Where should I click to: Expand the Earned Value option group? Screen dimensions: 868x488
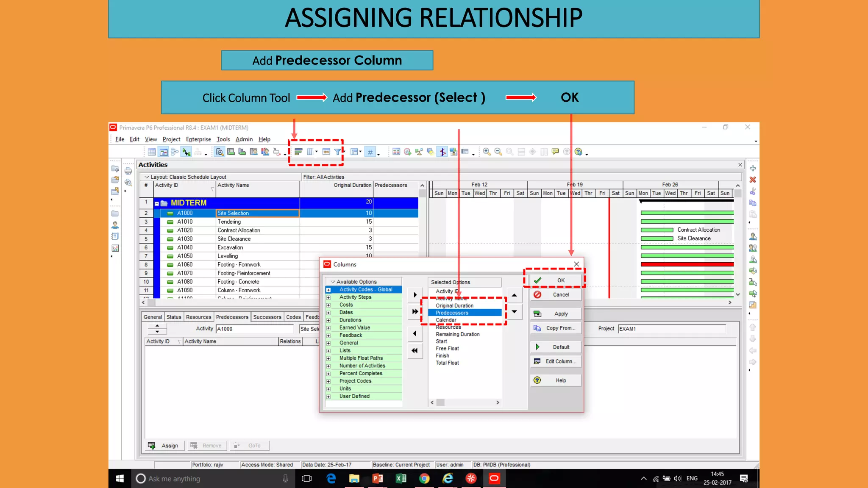[328, 328]
